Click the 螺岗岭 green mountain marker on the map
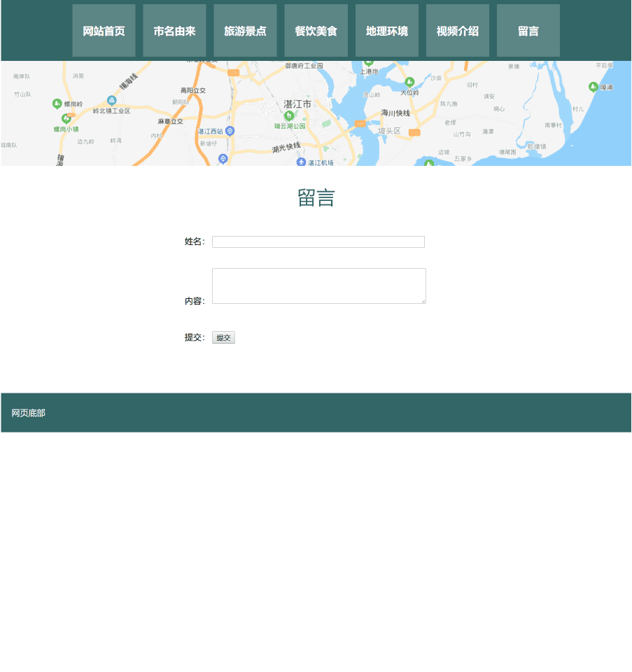Image resolution: width=632 pixels, height=672 pixels. 57,102
